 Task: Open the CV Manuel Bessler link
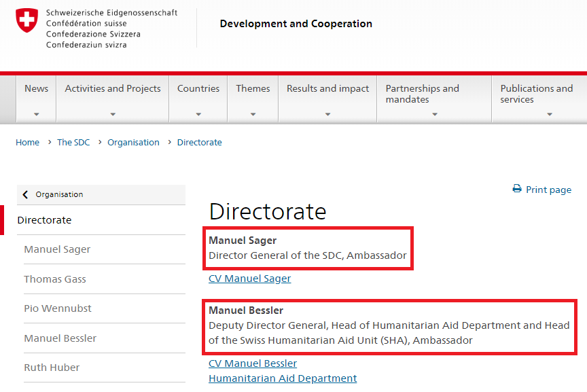coord(253,363)
